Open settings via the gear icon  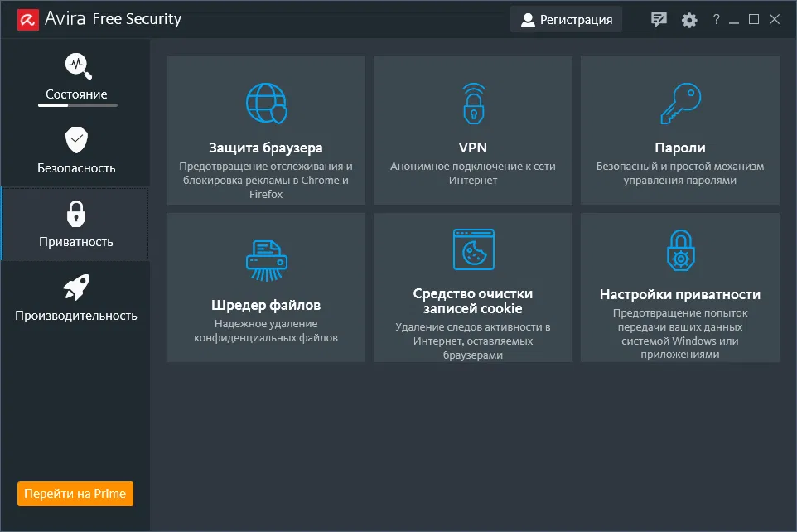tap(689, 20)
